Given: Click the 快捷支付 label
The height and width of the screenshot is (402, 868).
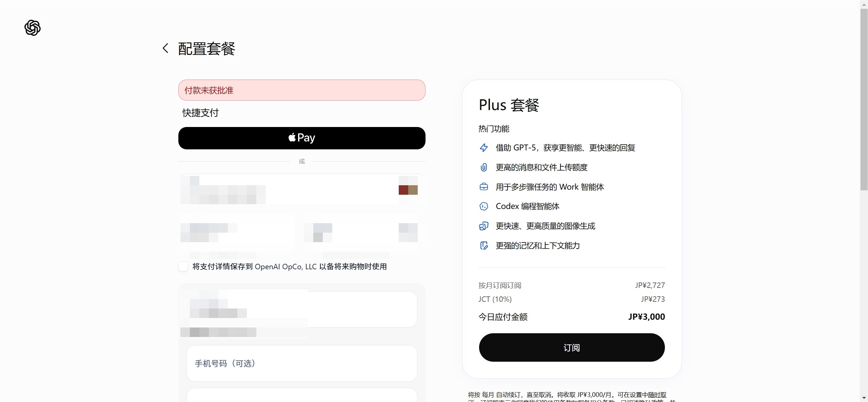Looking at the screenshot, I should pos(200,113).
